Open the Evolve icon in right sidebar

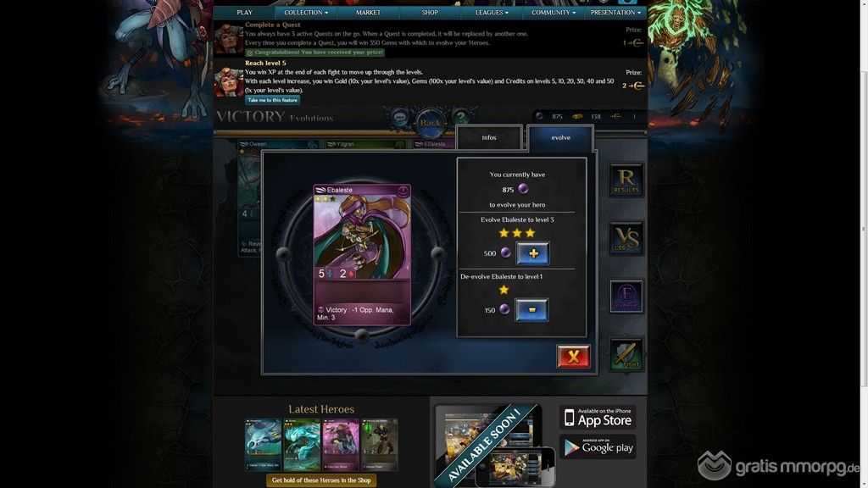pos(626,297)
